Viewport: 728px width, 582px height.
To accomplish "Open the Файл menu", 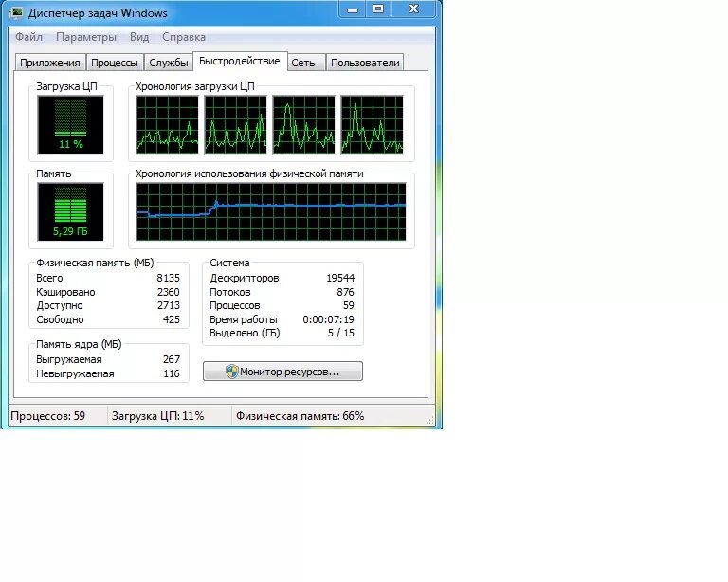I will [28, 37].
